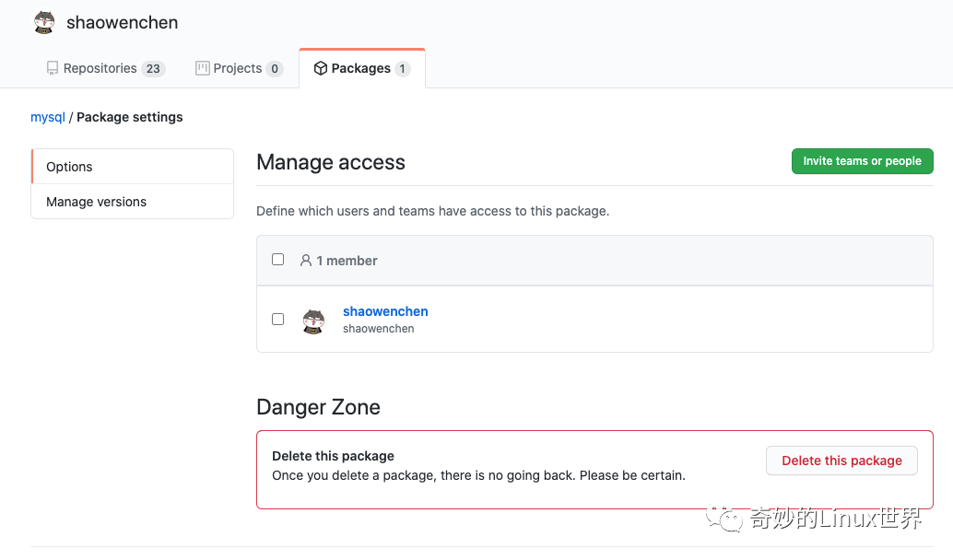This screenshot has width=953, height=560.
Task: Toggle the select-all checkbox in member header
Action: (277, 260)
